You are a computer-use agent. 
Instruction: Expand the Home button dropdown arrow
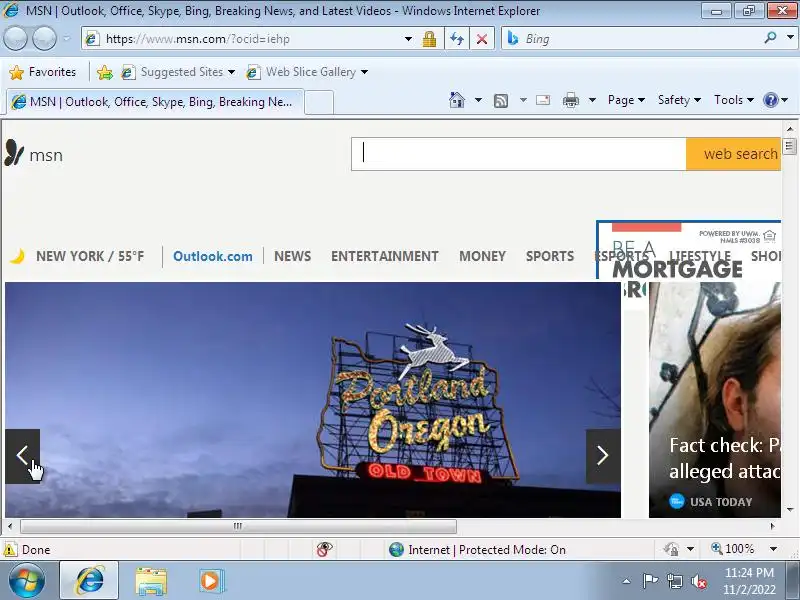[x=478, y=100]
